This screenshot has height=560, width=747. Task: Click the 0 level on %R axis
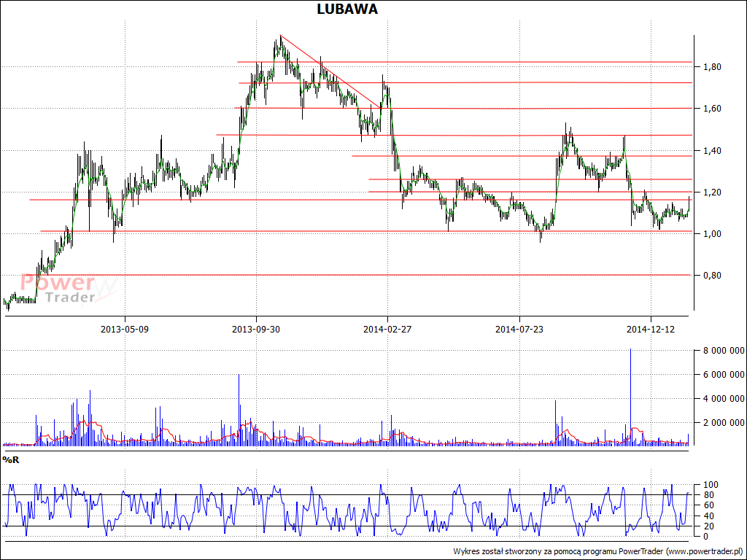(706, 537)
